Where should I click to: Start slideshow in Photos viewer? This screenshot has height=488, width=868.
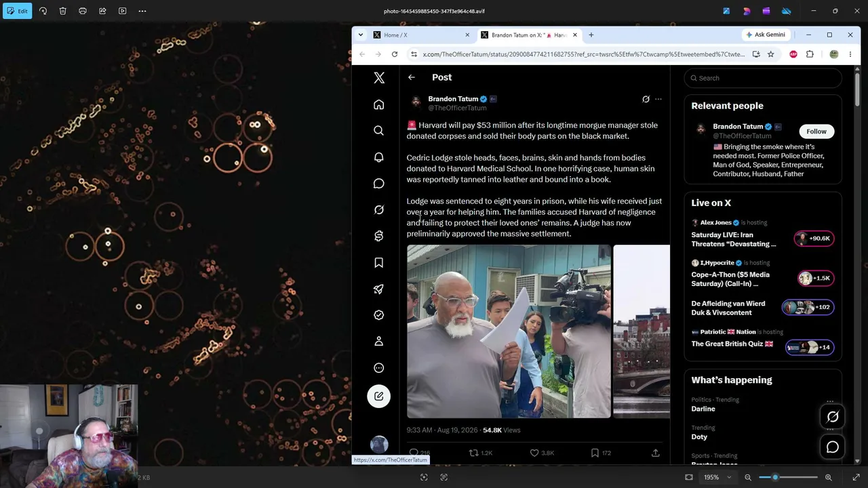(123, 11)
